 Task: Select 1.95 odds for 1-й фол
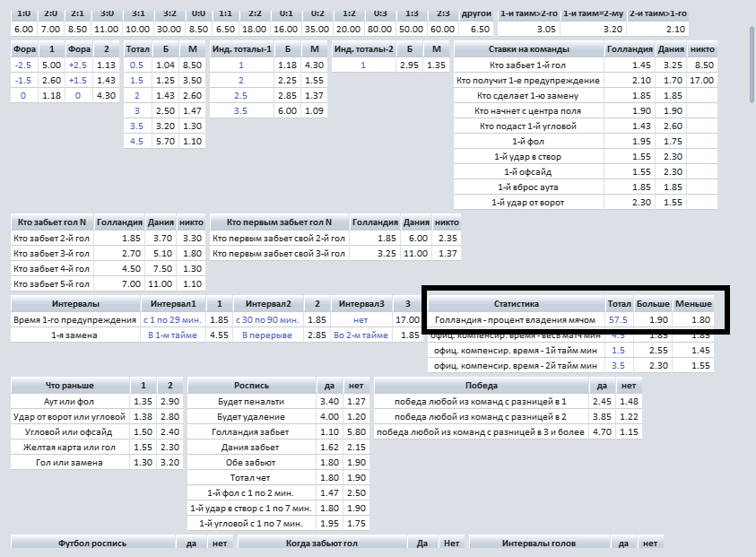click(x=642, y=142)
